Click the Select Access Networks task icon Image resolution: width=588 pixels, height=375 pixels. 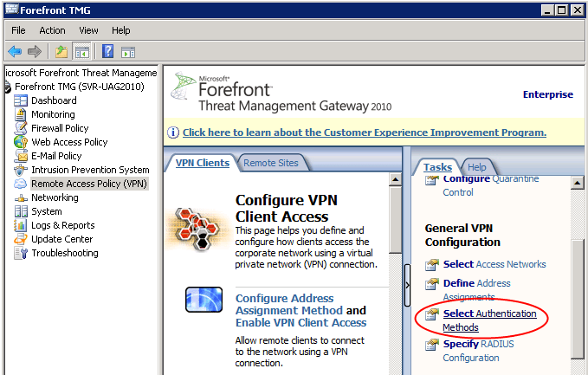432,265
